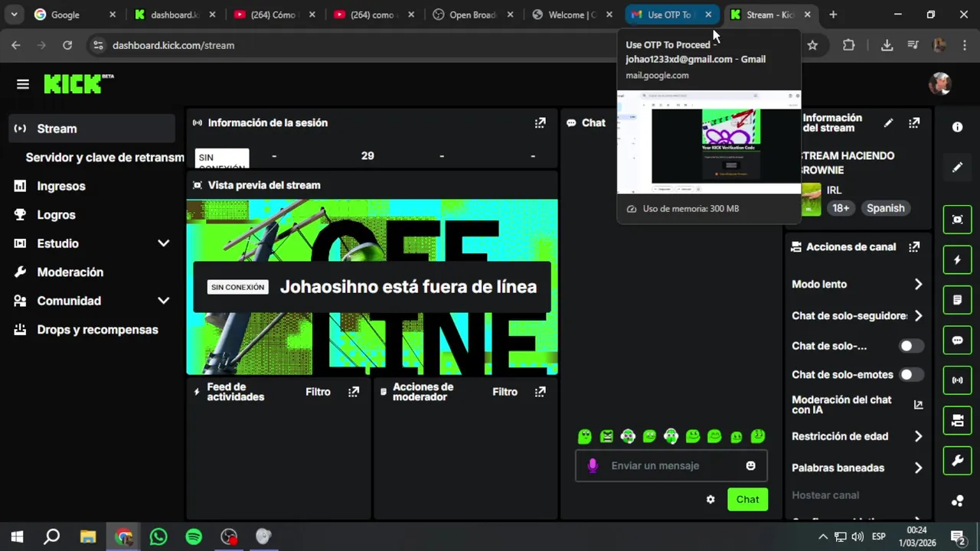Open Moderación del chat con IA link icon

[918, 405]
